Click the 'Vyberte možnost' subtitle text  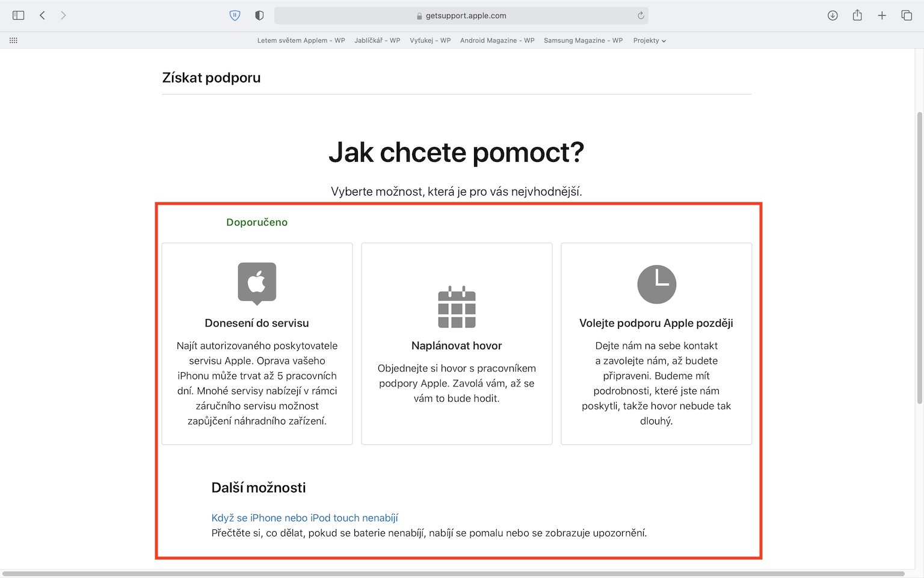click(x=457, y=191)
